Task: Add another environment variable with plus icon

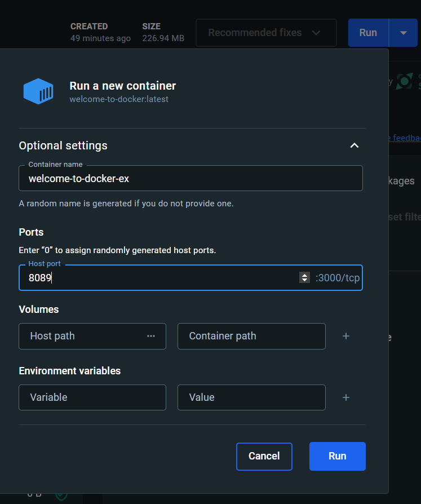Action: pyautogui.click(x=346, y=397)
